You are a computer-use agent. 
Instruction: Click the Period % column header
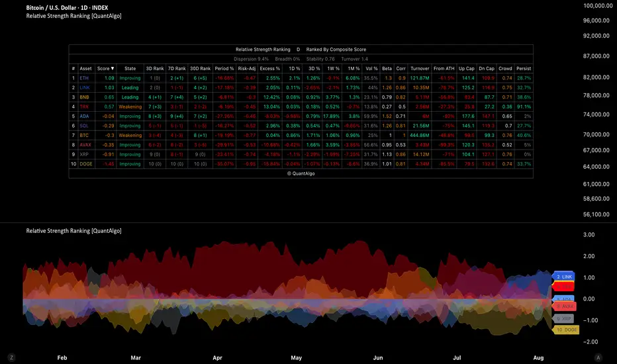224,68
